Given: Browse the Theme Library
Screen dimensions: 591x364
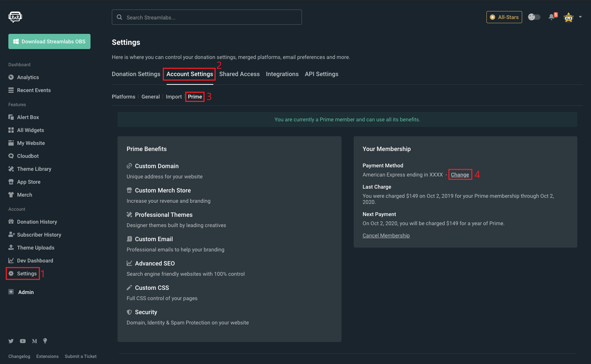Looking at the screenshot, I should (30, 169).
